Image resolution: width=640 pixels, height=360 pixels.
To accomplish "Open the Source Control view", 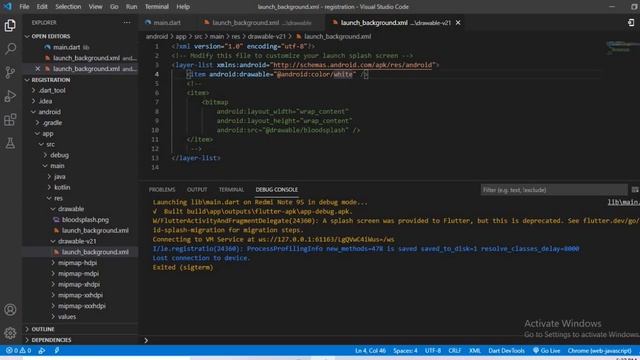I will [10, 73].
